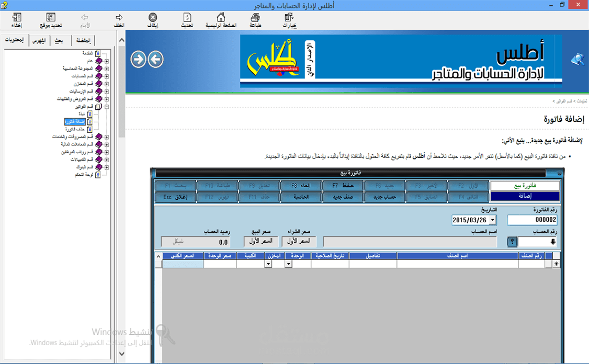The height and width of the screenshot is (364, 589).
Task: Click the left-pointing circle arrow in banner
Action: coord(155,59)
